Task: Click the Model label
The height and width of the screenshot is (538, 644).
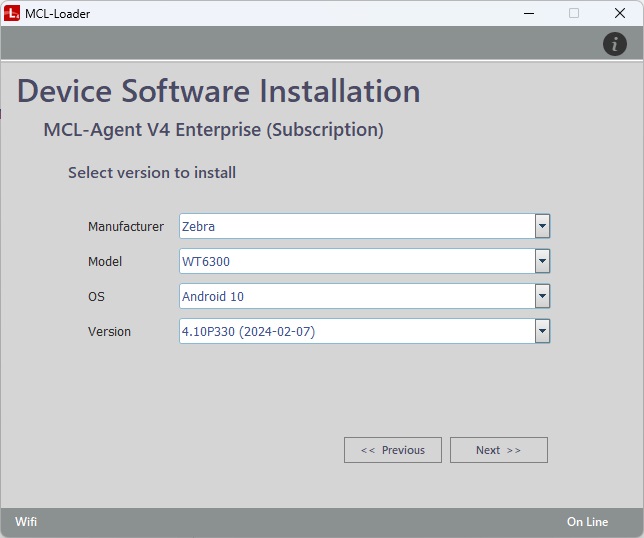Action: coord(105,261)
